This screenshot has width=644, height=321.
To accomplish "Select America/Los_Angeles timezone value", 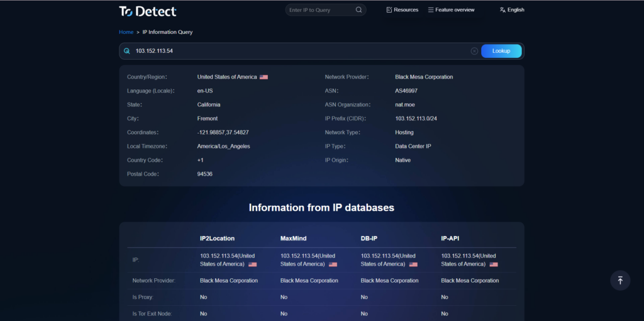I will [x=223, y=146].
